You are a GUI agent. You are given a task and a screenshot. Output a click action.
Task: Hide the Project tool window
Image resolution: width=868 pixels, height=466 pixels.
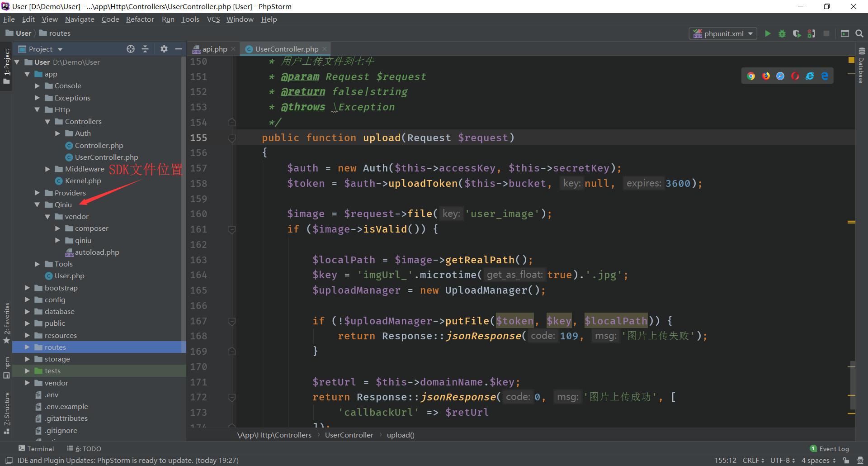pos(179,49)
